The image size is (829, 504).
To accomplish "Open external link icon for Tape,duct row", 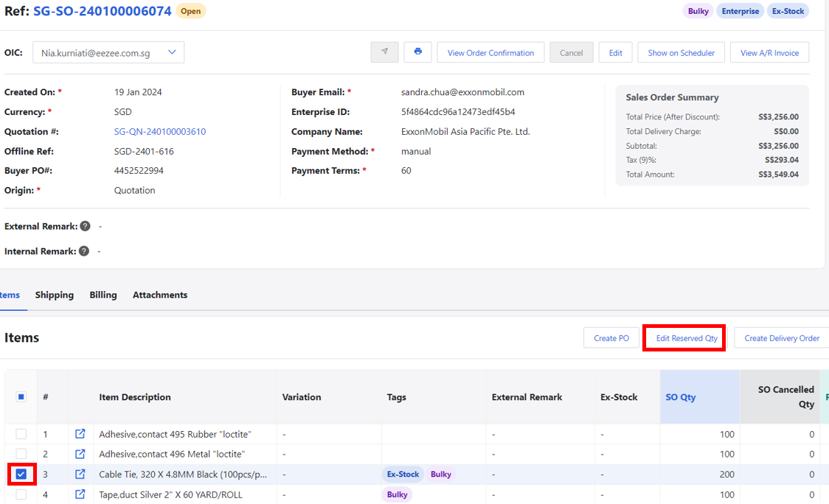I will [80, 494].
